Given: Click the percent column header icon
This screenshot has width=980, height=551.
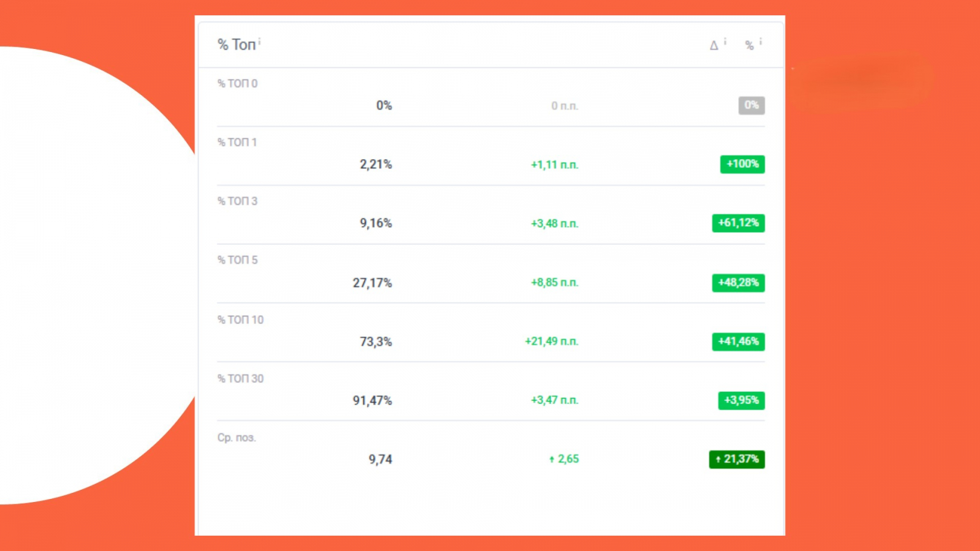Looking at the screenshot, I should coord(749,45).
